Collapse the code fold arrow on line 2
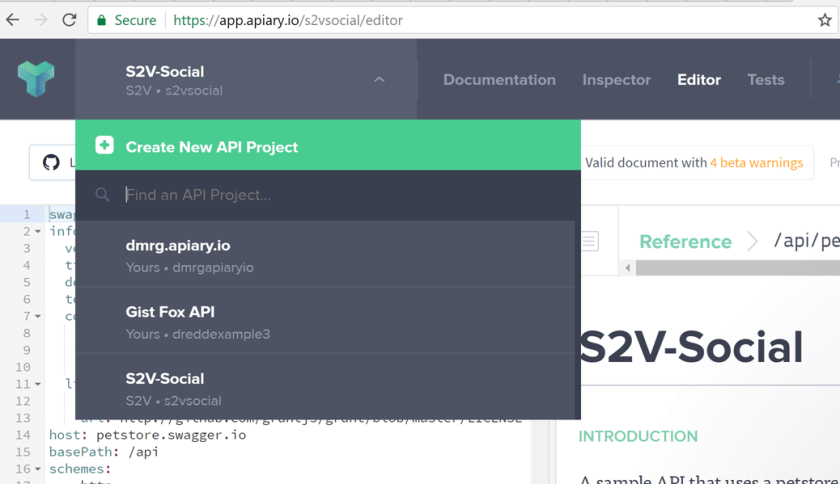Viewport: 840px width, 484px height. click(x=38, y=231)
